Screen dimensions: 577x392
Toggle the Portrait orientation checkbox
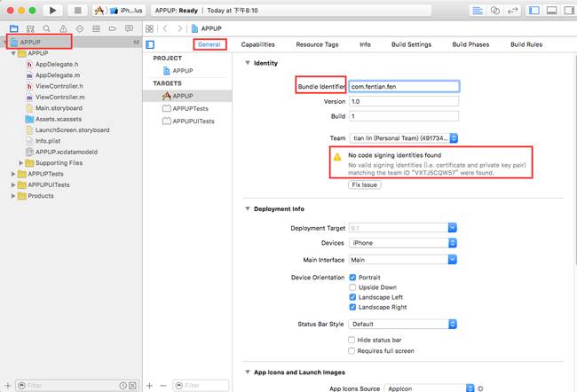[x=353, y=278]
